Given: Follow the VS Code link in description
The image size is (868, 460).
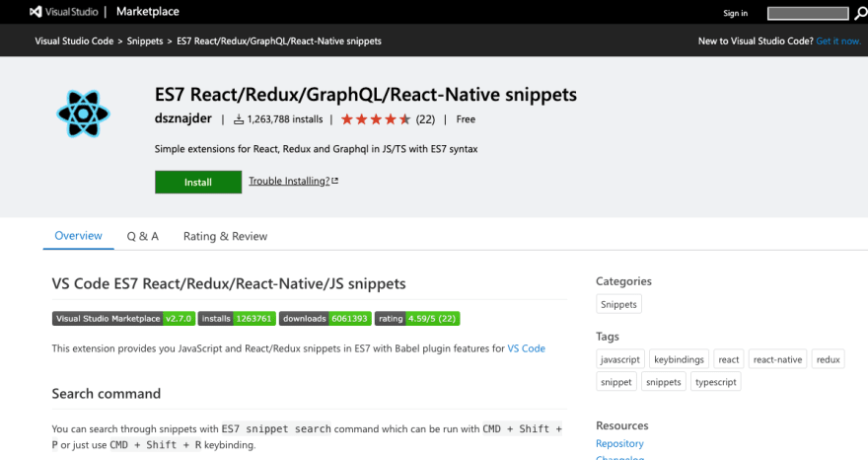Looking at the screenshot, I should 527,348.
